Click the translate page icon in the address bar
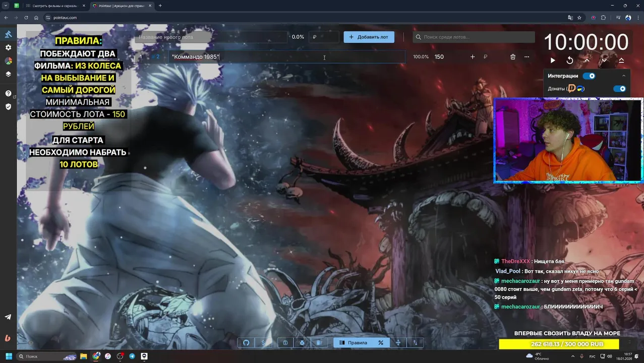The image size is (644, 363). [x=570, y=18]
